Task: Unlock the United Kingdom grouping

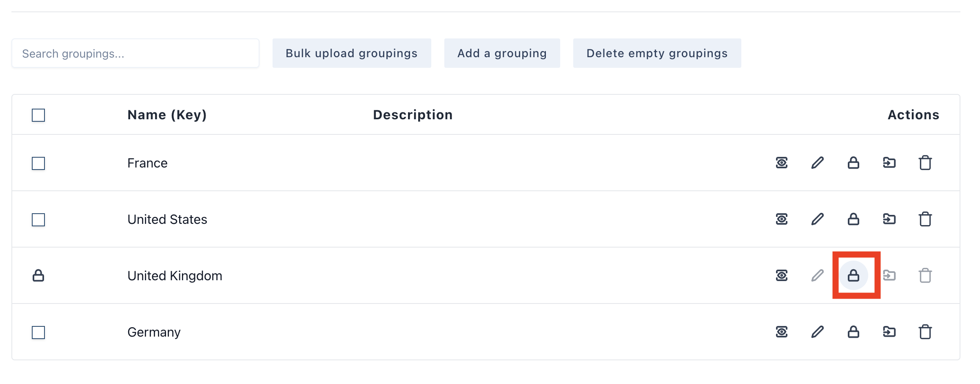Action: [x=853, y=275]
